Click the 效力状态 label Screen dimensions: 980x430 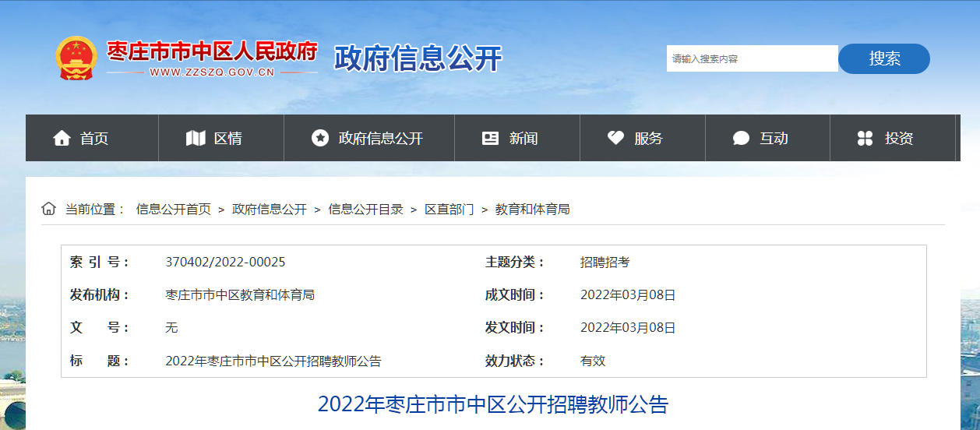516,361
